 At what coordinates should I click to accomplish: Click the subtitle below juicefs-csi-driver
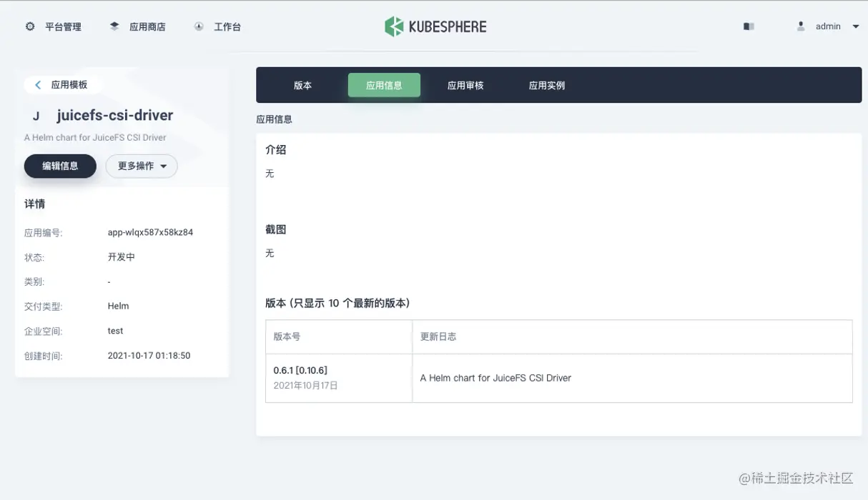coord(95,137)
